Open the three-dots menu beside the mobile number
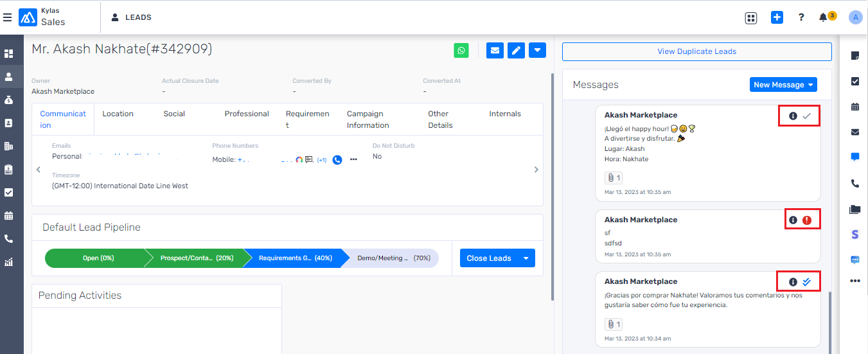This screenshot has width=868, height=354. [353, 159]
